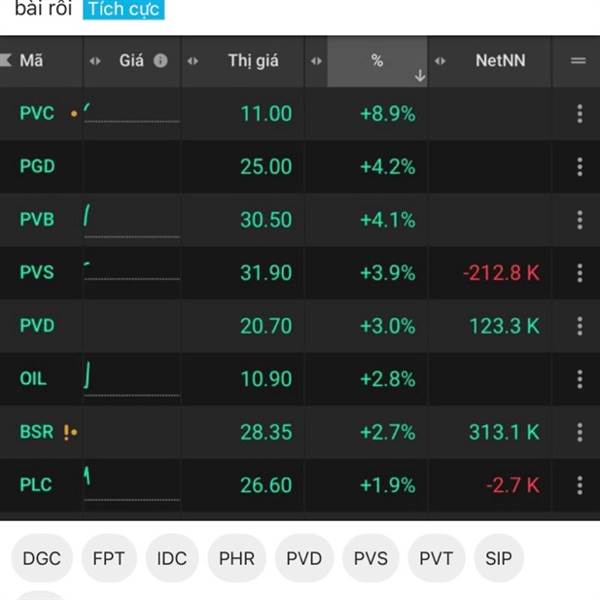Open the three-dot menu for BSR row
This screenshot has width=600, height=600.
coord(579,432)
